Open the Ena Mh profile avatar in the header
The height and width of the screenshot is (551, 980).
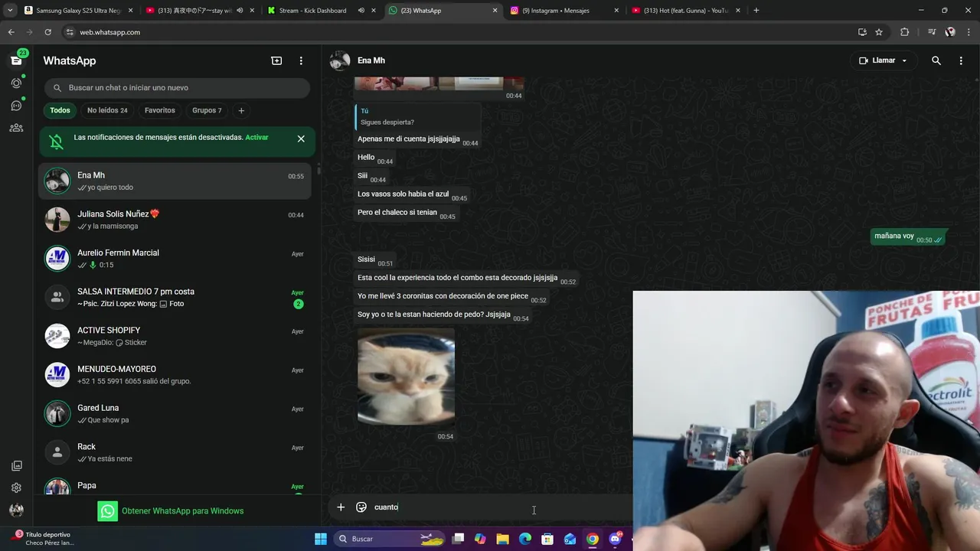[340, 60]
